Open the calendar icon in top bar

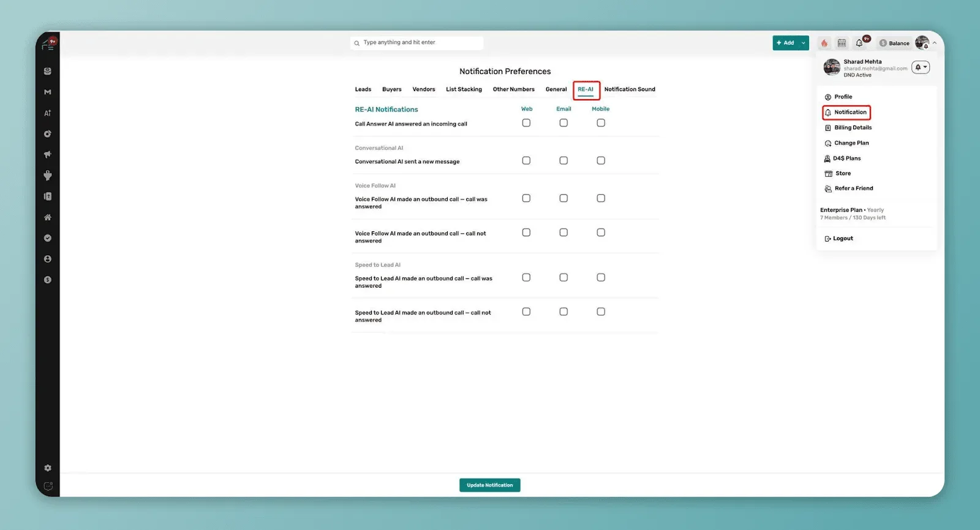(x=842, y=43)
